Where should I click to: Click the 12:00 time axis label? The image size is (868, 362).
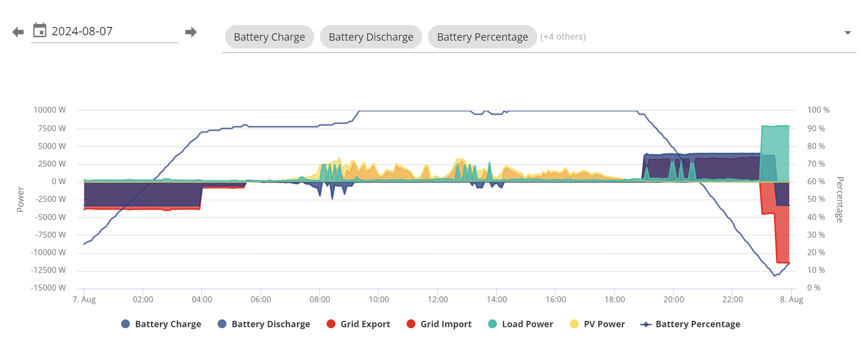[x=437, y=299]
